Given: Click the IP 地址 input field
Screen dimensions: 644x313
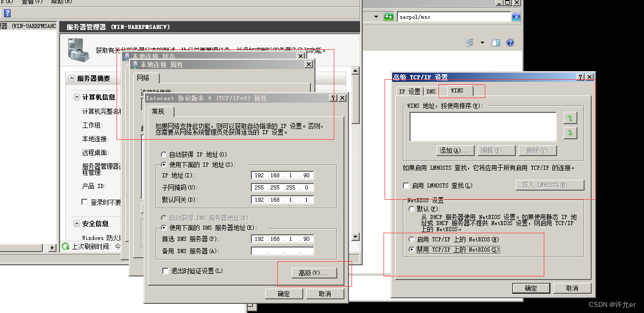Looking at the screenshot, I should (x=282, y=175).
